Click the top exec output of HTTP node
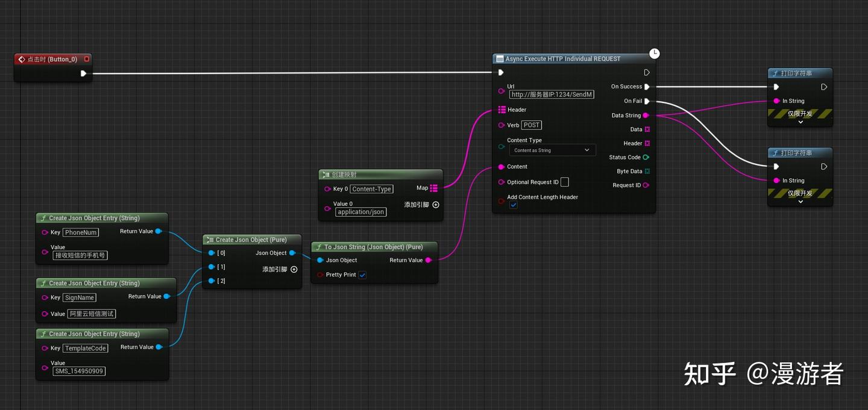This screenshot has height=410, width=868. pyautogui.click(x=647, y=73)
